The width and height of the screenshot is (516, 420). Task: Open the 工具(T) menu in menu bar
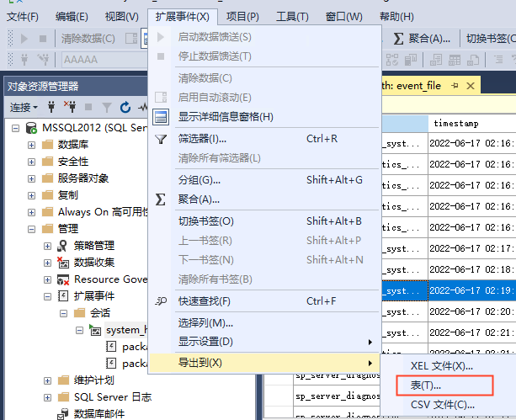click(292, 17)
